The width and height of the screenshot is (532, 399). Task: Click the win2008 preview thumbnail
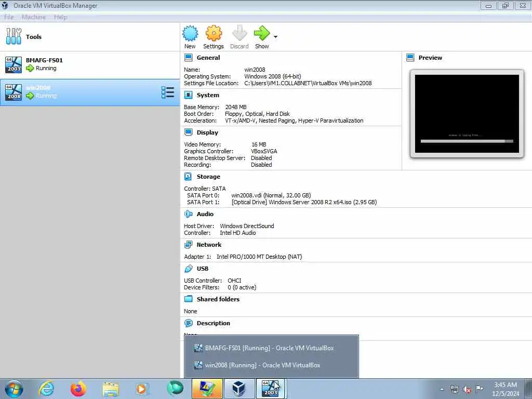(x=467, y=114)
